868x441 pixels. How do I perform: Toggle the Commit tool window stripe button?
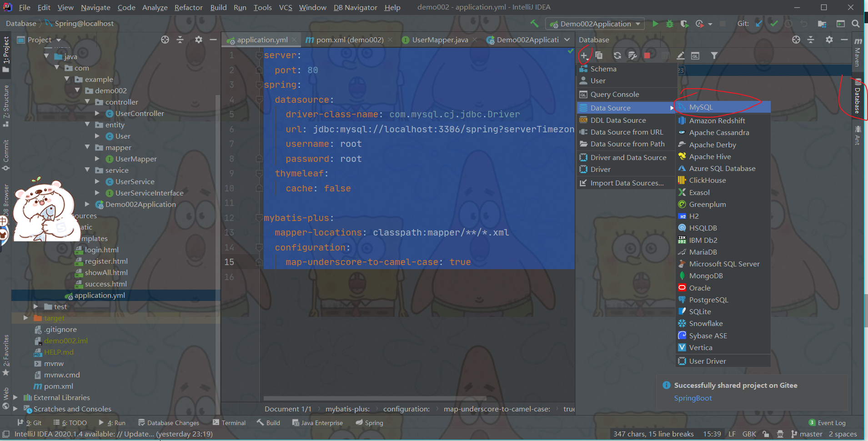click(6, 155)
